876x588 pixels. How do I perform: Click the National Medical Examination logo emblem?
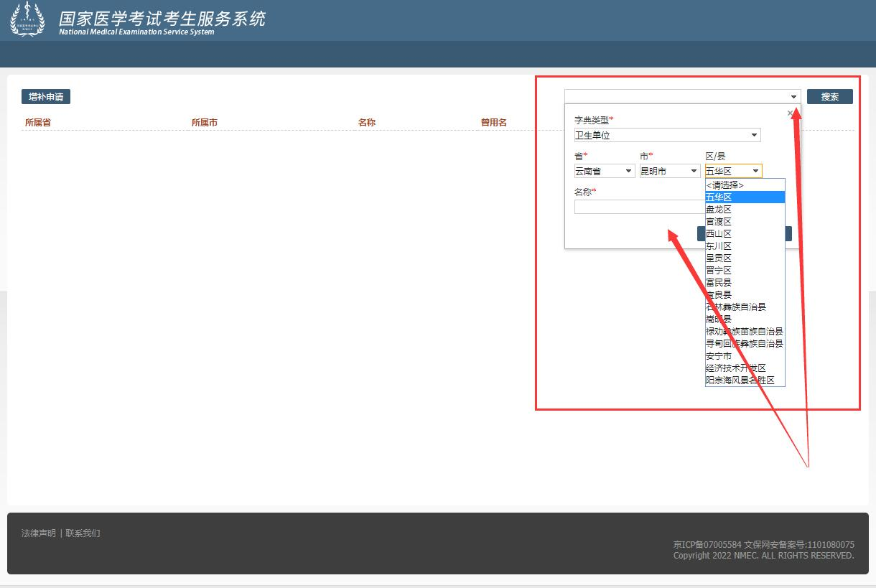[27, 19]
